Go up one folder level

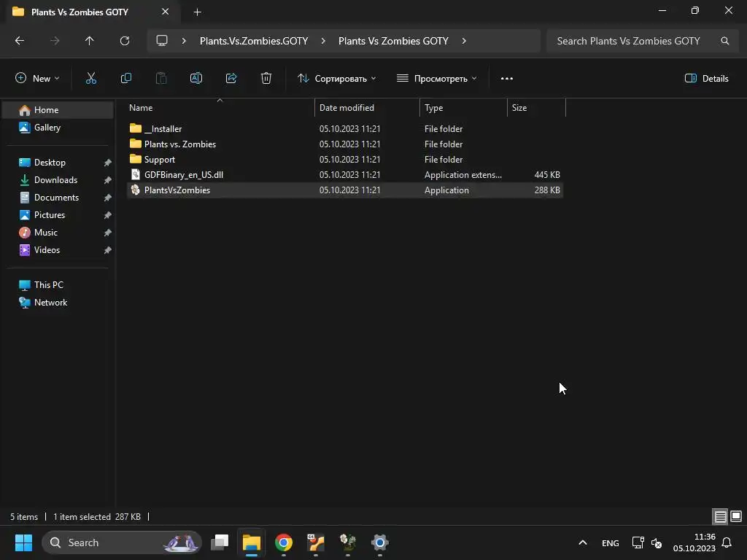coord(90,41)
